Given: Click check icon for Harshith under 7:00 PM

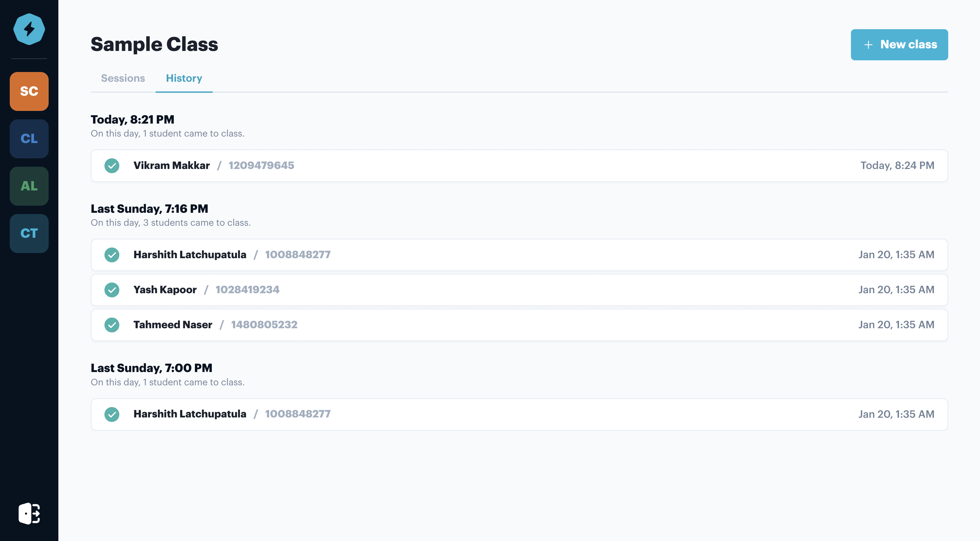Looking at the screenshot, I should coord(112,414).
